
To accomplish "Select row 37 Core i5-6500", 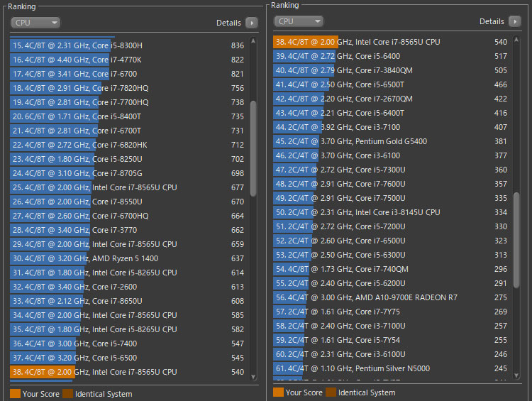I will [128, 358].
